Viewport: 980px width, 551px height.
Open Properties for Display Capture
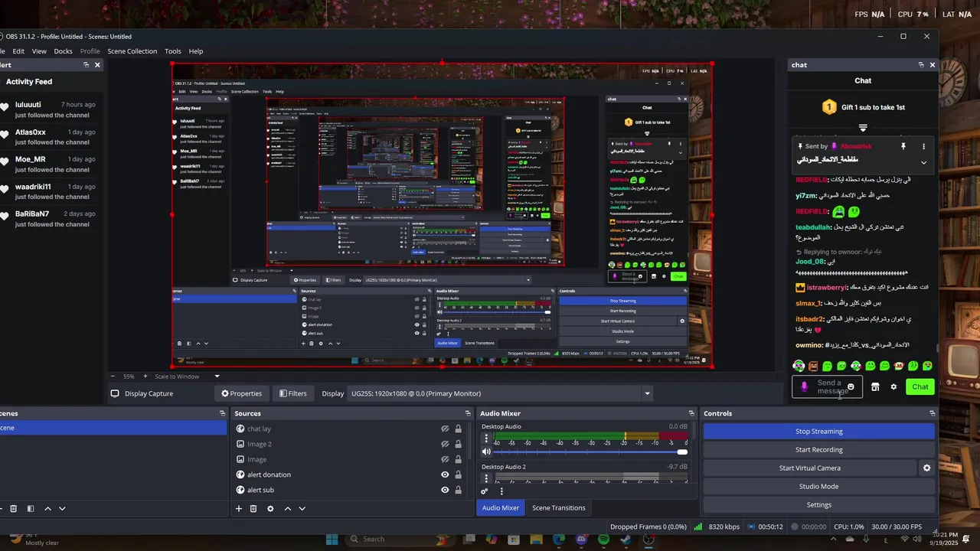click(x=241, y=393)
